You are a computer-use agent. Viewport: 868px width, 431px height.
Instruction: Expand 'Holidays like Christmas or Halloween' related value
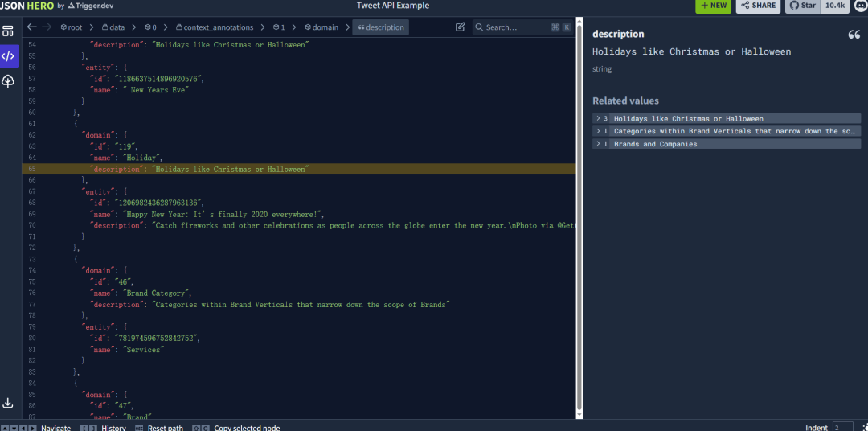tap(598, 118)
